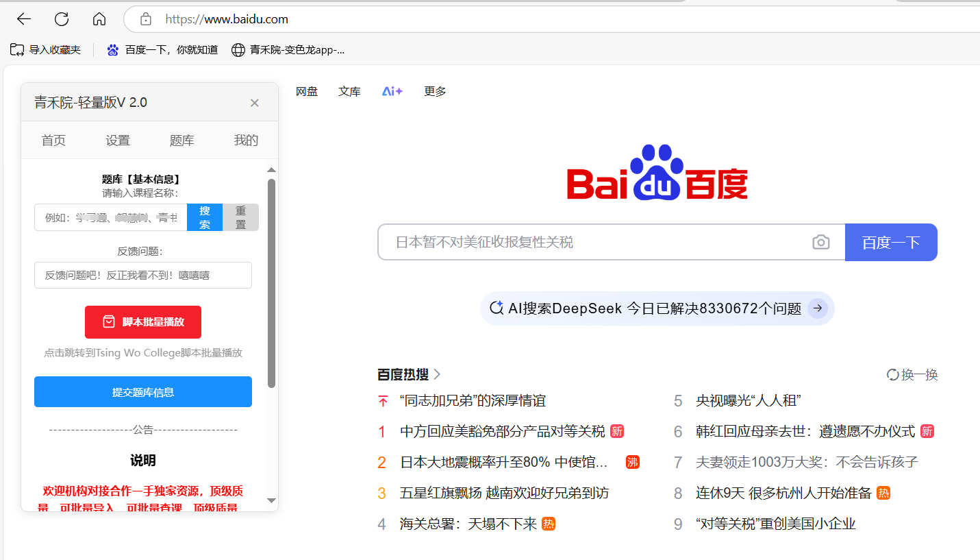Open the 网盘 link
This screenshot has height=560, width=980.
307,91
